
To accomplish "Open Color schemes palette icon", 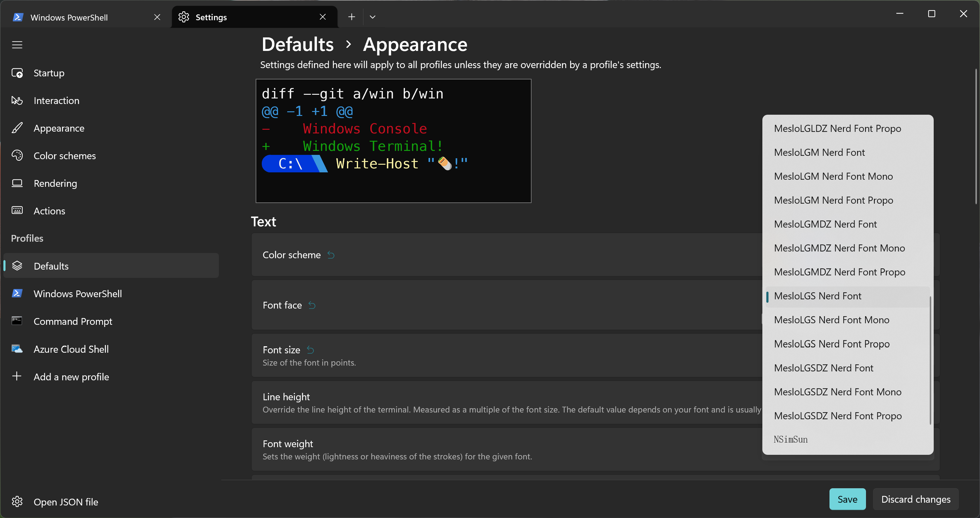I will pyautogui.click(x=17, y=156).
